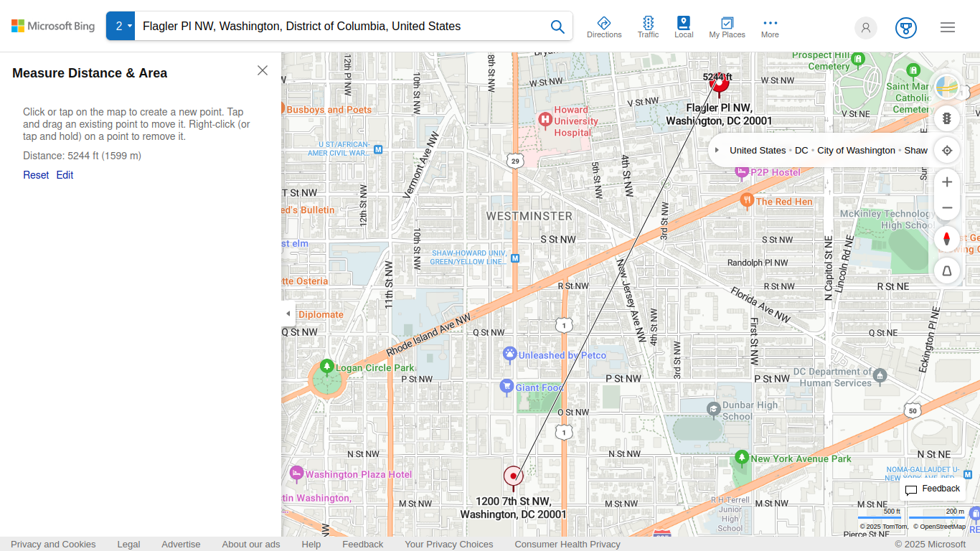The image size is (980, 551).
Task: Click the Route 29 highway shield
Action: tap(515, 161)
